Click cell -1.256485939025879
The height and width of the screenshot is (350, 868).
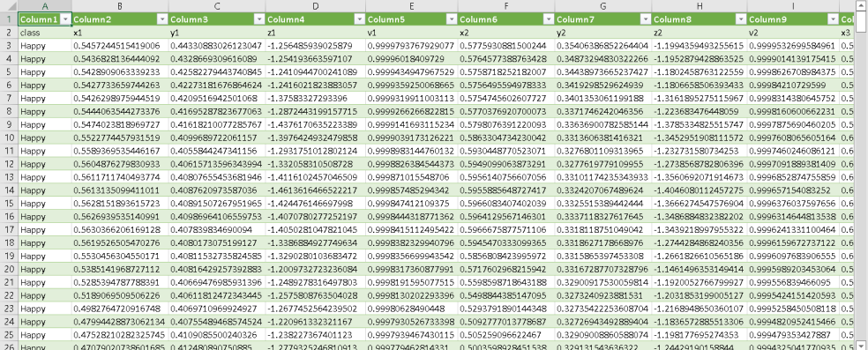316,45
